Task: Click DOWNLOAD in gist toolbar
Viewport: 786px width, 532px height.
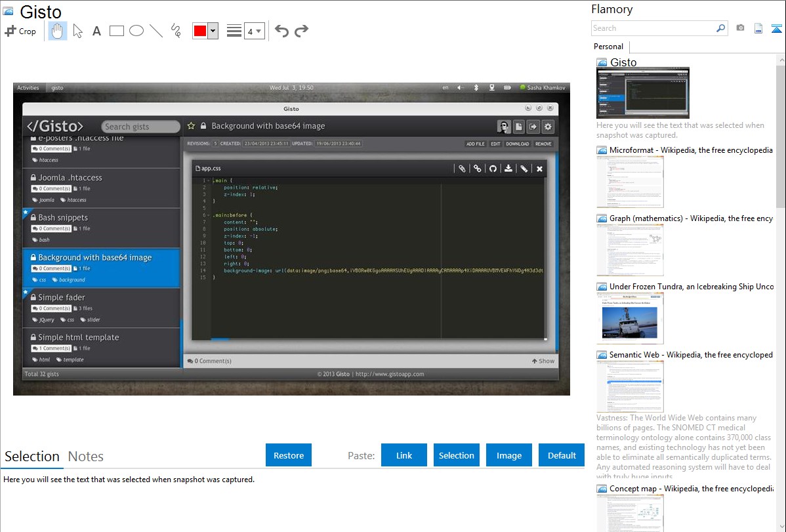Action: [x=517, y=144]
